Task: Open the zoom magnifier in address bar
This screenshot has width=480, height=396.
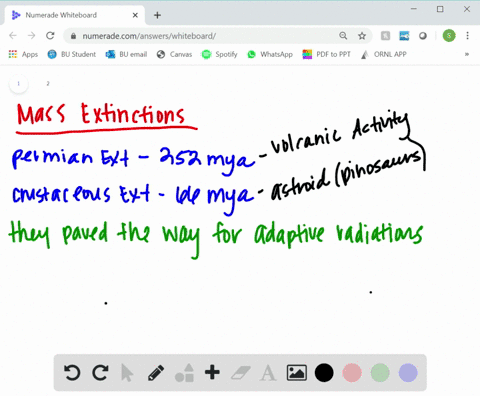Action: pos(343,36)
